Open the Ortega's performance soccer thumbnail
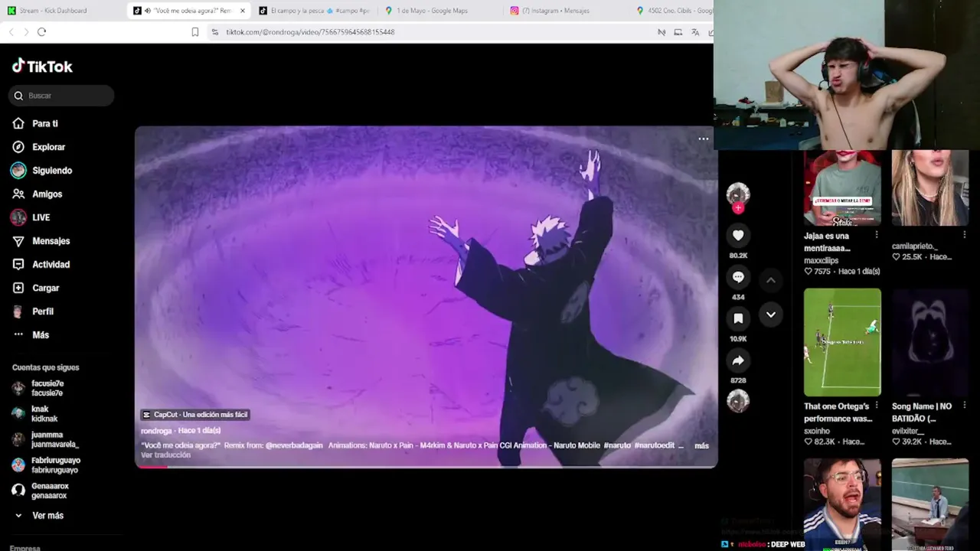The height and width of the screenshot is (551, 980). 842,342
